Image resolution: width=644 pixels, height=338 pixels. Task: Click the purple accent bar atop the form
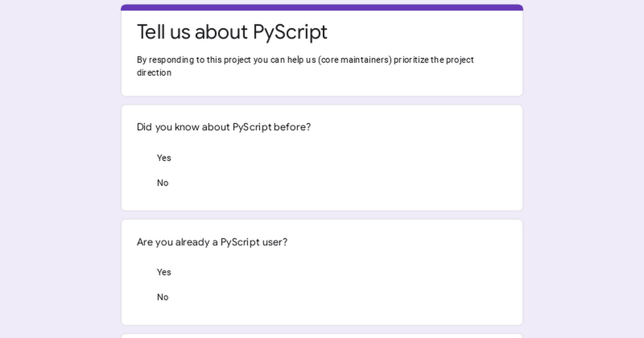click(322, 8)
